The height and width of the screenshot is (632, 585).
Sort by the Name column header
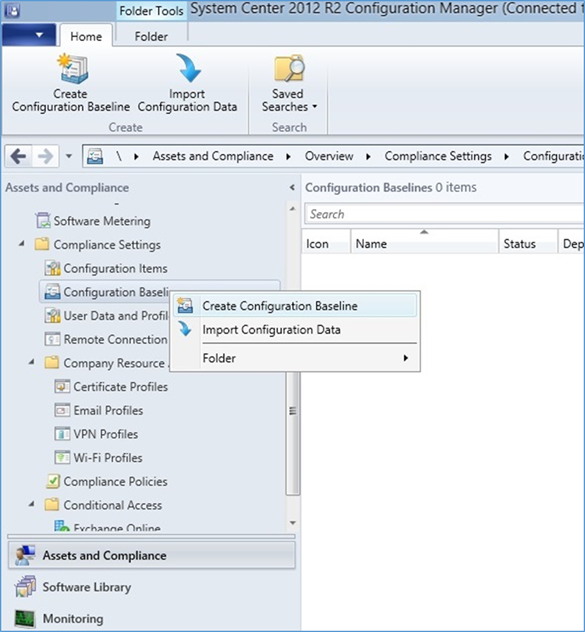pyautogui.click(x=424, y=241)
